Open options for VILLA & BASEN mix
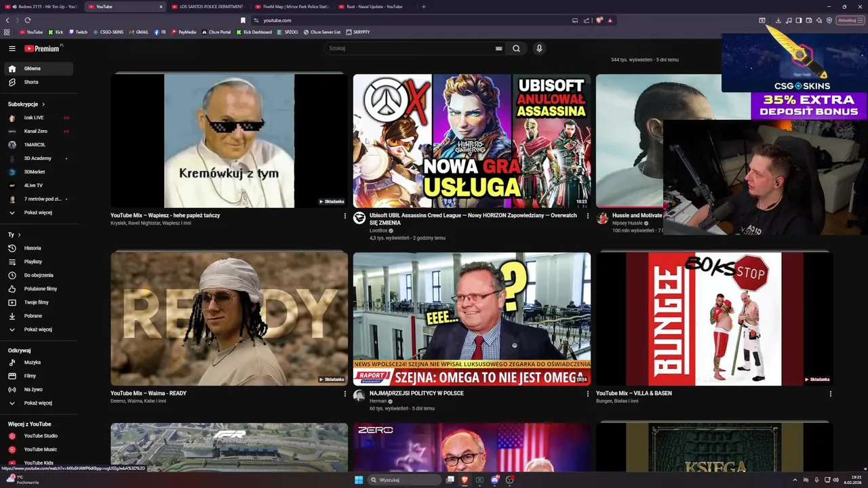 click(830, 394)
